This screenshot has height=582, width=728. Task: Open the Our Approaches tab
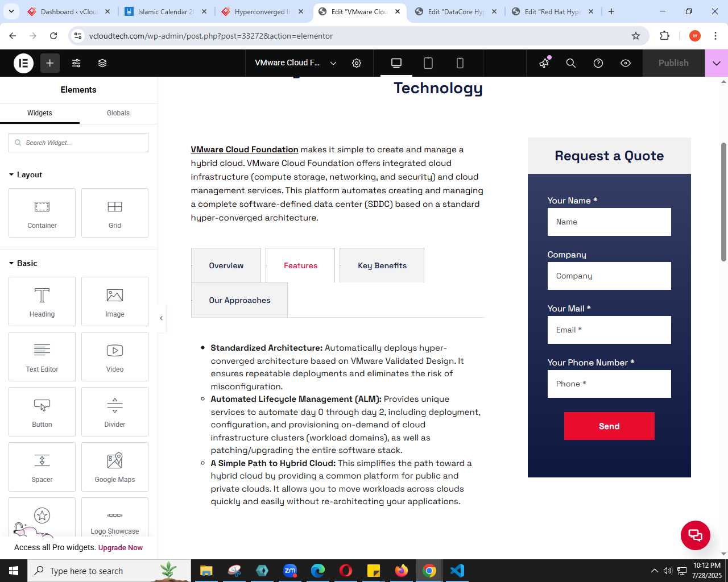(239, 300)
